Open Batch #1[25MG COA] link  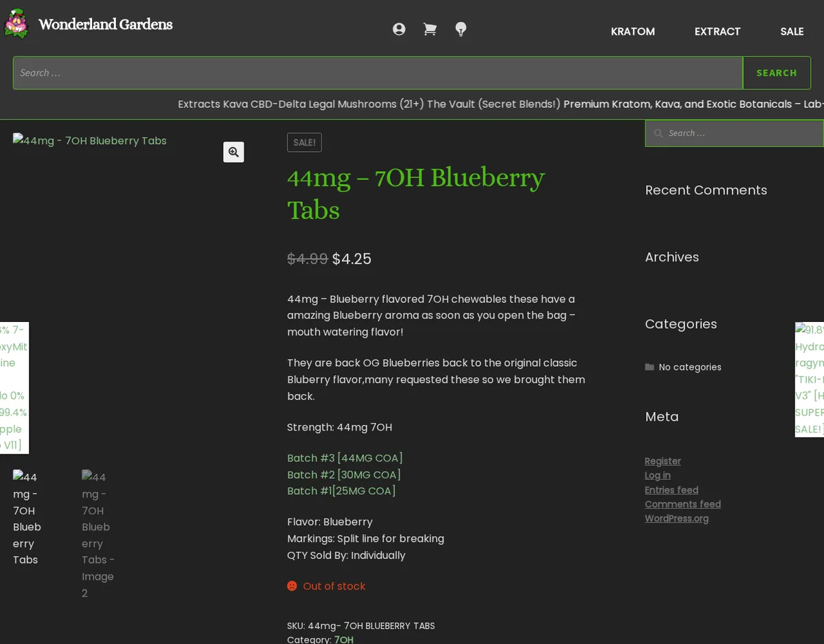(x=341, y=491)
